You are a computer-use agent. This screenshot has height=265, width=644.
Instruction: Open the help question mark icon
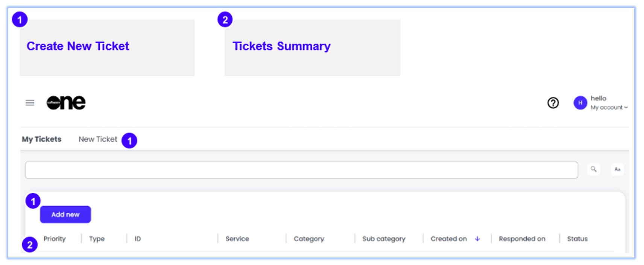tap(553, 103)
